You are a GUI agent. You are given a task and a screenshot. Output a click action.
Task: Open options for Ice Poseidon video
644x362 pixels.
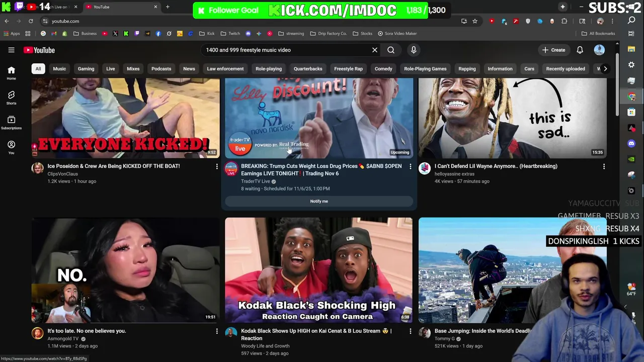click(217, 166)
